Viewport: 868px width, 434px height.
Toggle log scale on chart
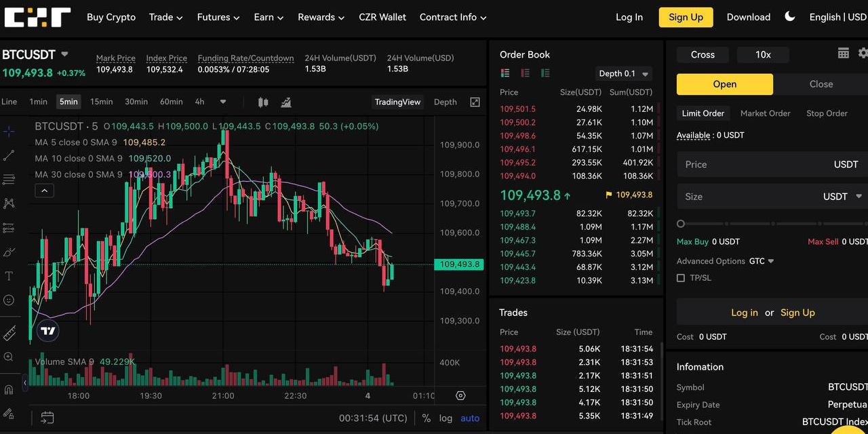point(446,418)
